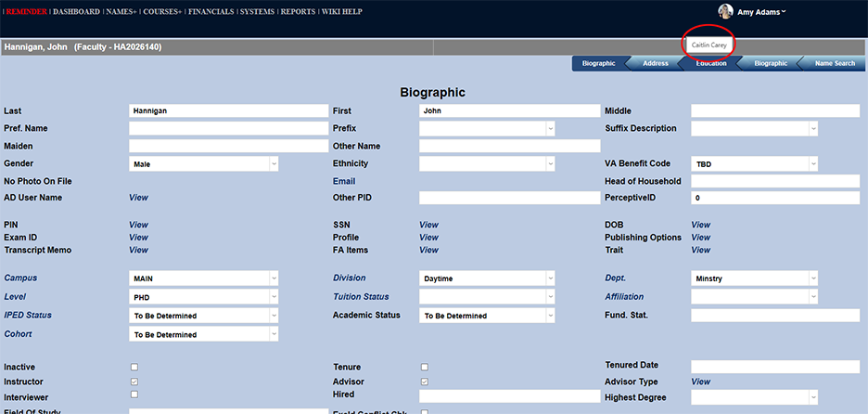Toggle Tenure checkbox

(425, 367)
